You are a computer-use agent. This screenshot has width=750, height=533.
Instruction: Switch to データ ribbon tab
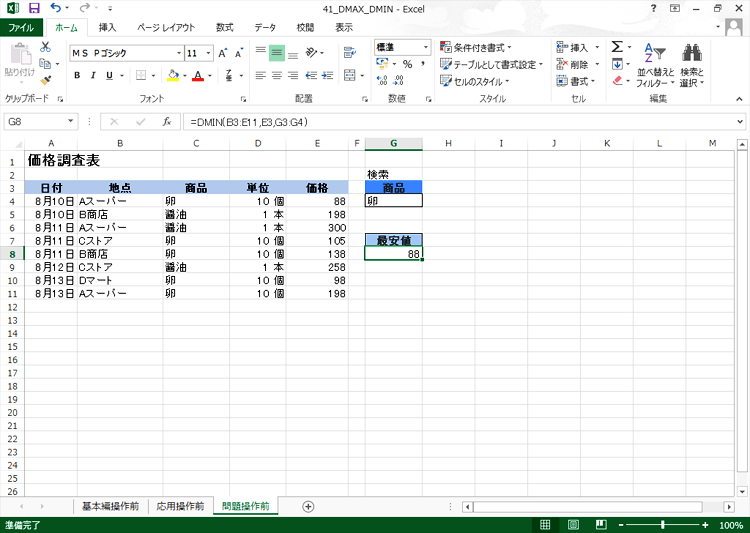pos(265,28)
